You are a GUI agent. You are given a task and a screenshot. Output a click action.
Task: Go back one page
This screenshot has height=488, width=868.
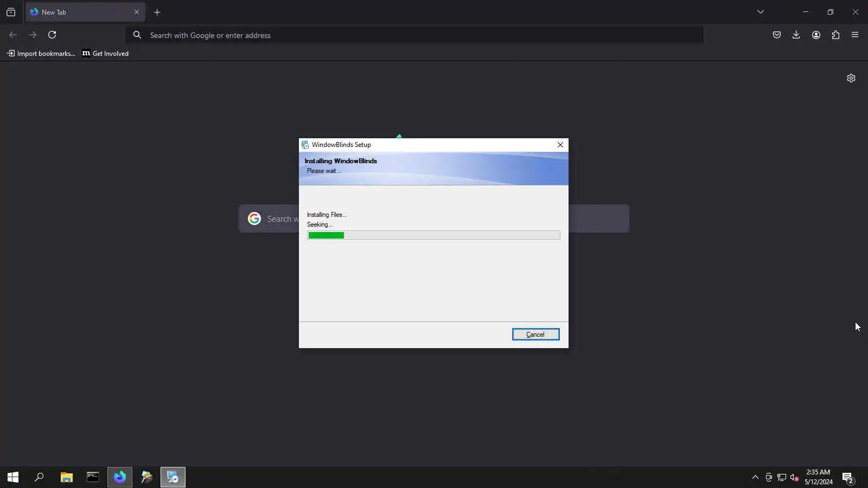(13, 35)
